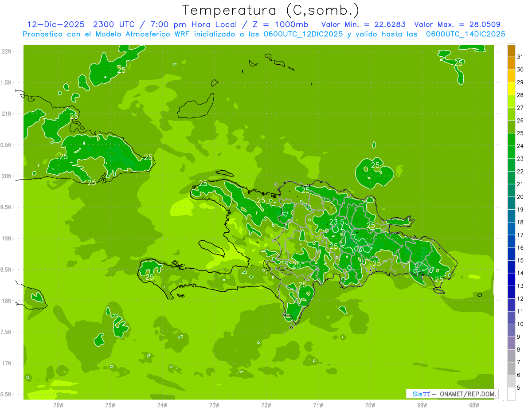Click the '19N' latitude axis label
The image size is (532, 411).
coord(7,238)
